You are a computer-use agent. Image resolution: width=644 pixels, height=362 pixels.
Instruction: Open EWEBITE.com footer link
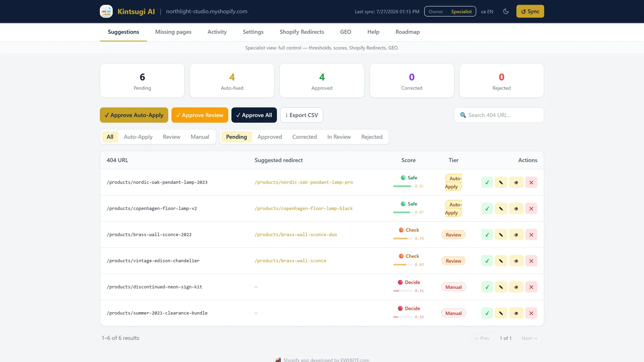[x=355, y=360]
